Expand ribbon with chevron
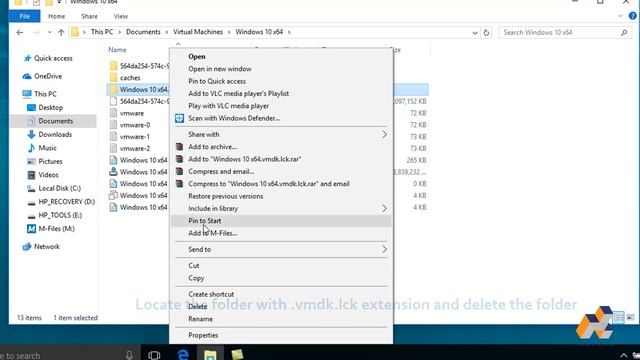This screenshot has height=360, width=640. 620,16
